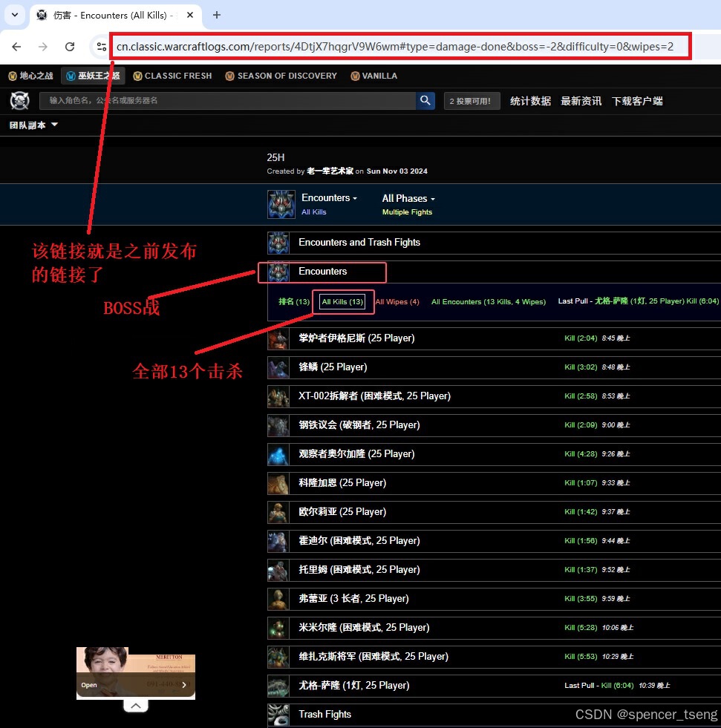
Task: Collapse ad with up chevron button
Action: point(136,706)
